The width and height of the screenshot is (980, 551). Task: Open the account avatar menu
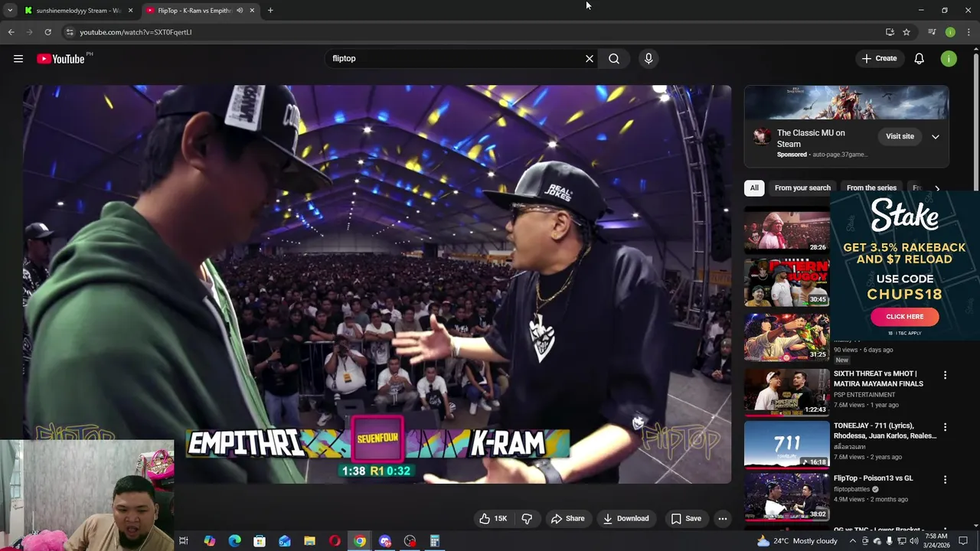(x=949, y=59)
